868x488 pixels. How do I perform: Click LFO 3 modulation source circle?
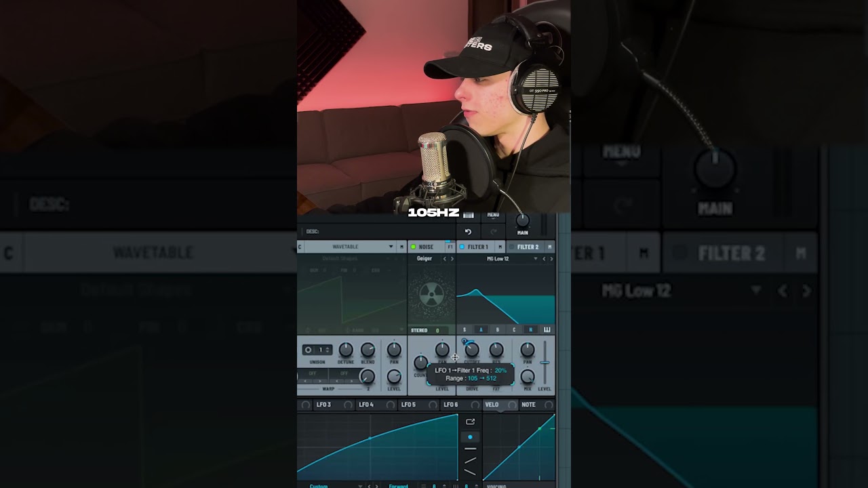pyautogui.click(x=348, y=405)
